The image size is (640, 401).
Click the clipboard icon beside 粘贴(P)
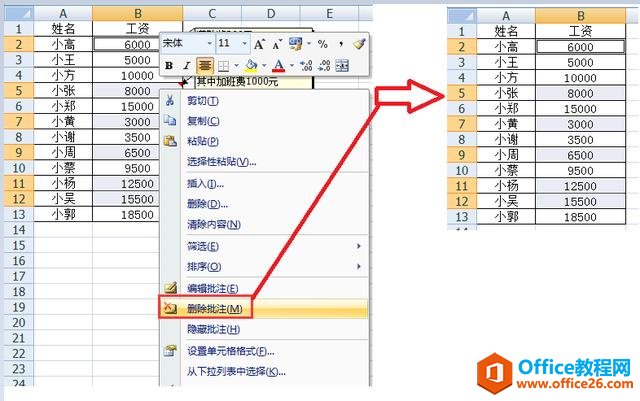tap(170, 141)
